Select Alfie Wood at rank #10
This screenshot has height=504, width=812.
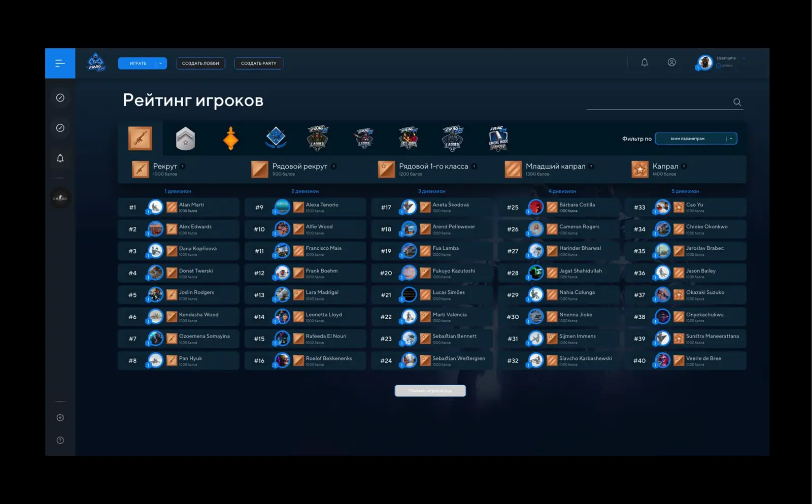pos(305,229)
